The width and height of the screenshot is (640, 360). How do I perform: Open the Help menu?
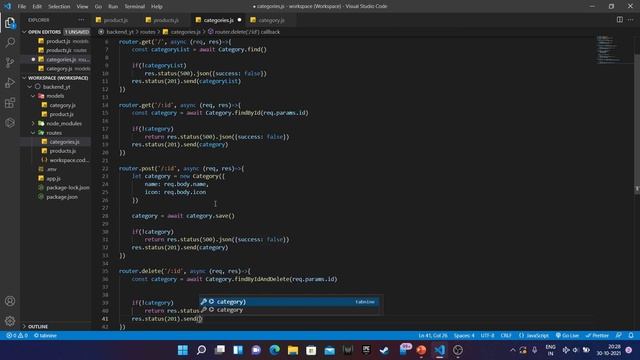(x=157, y=7)
